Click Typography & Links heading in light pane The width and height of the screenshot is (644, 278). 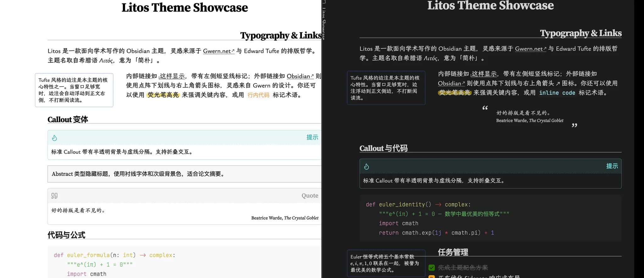281,35
